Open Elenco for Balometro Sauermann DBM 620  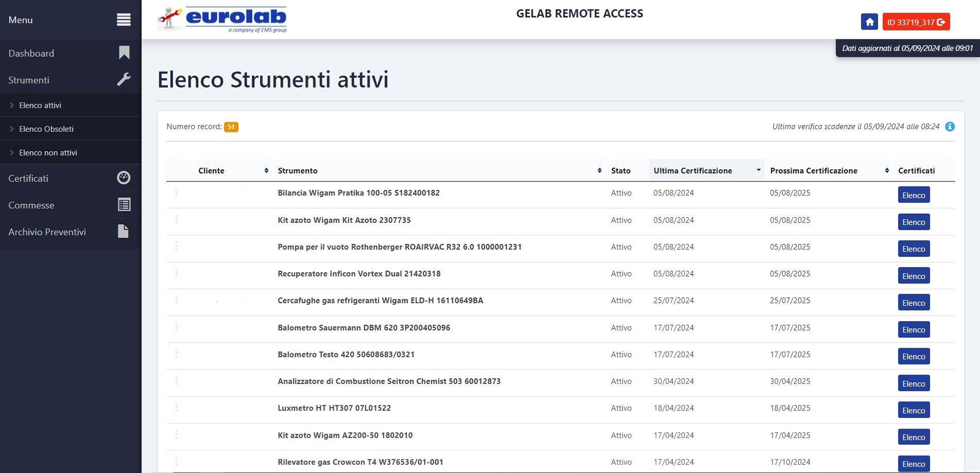[913, 329]
